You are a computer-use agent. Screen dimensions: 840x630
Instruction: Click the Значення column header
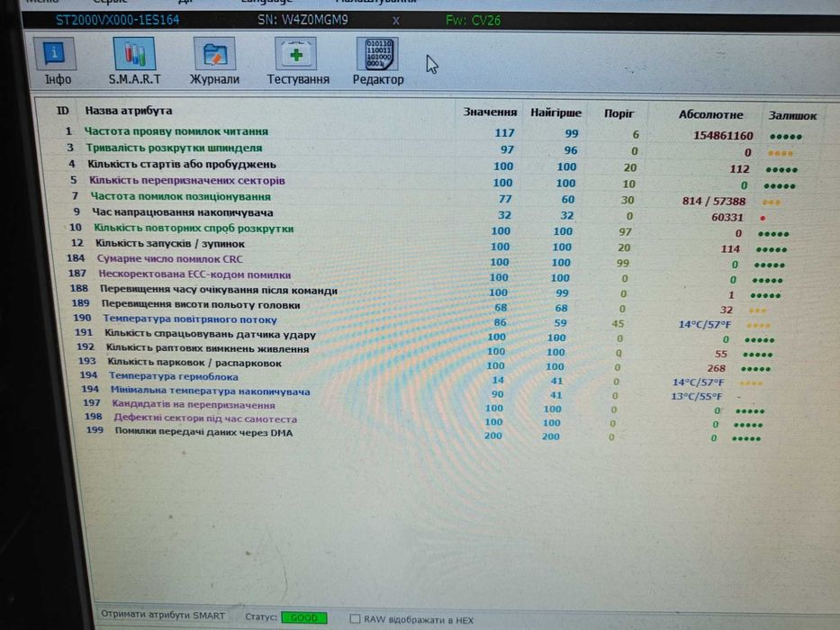pos(490,112)
